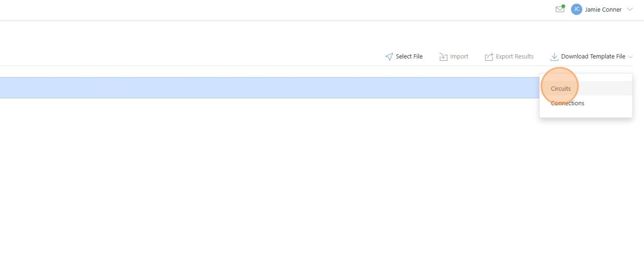Open the Jamie Conner user menu
The width and height of the screenshot is (644, 259).
tap(603, 9)
